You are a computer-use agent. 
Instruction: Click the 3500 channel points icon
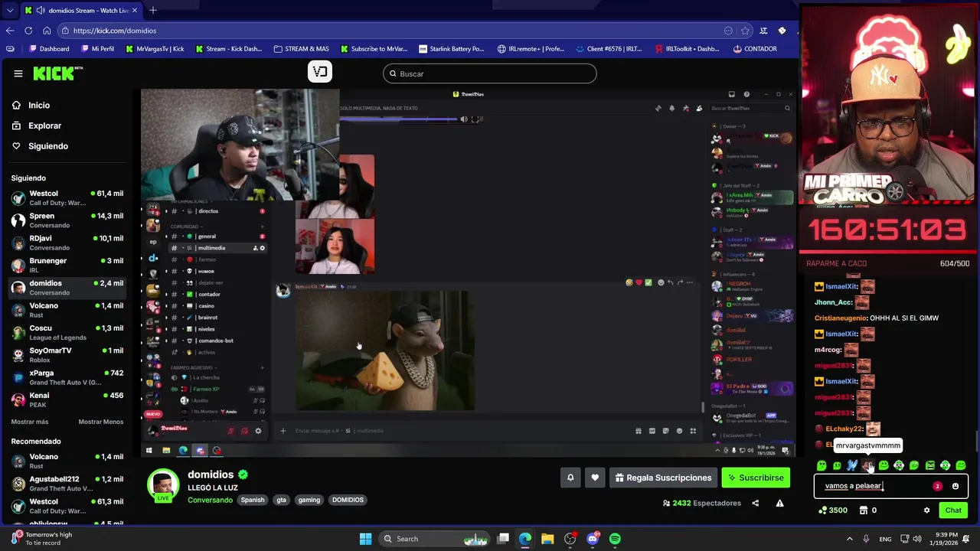pyautogui.click(x=822, y=510)
